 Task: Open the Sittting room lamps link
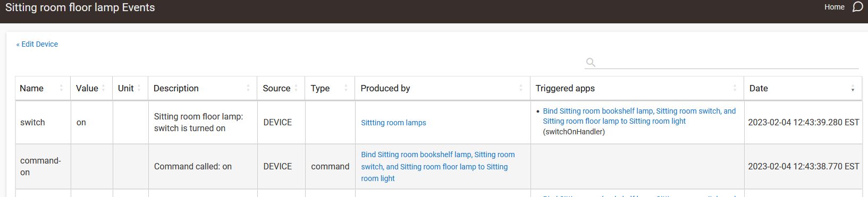tap(393, 123)
